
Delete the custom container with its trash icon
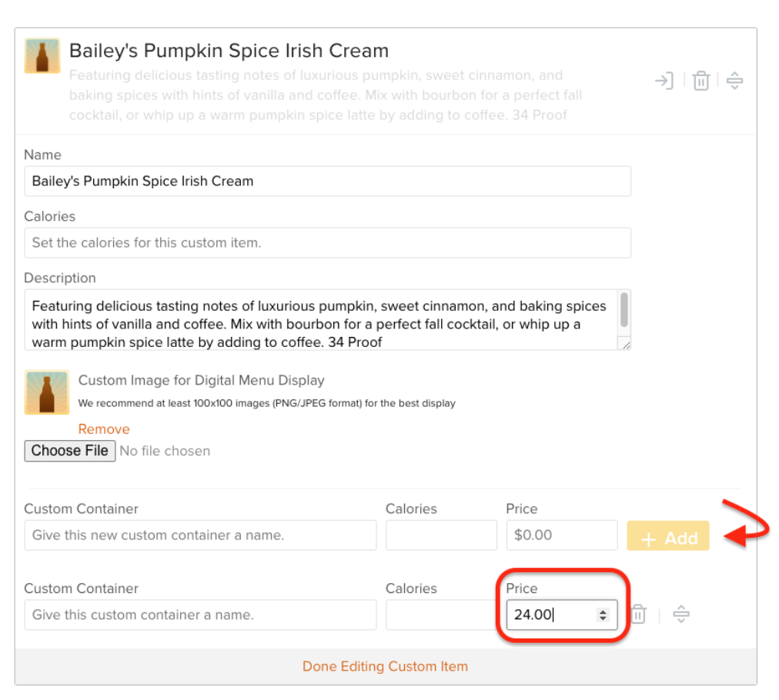638,614
